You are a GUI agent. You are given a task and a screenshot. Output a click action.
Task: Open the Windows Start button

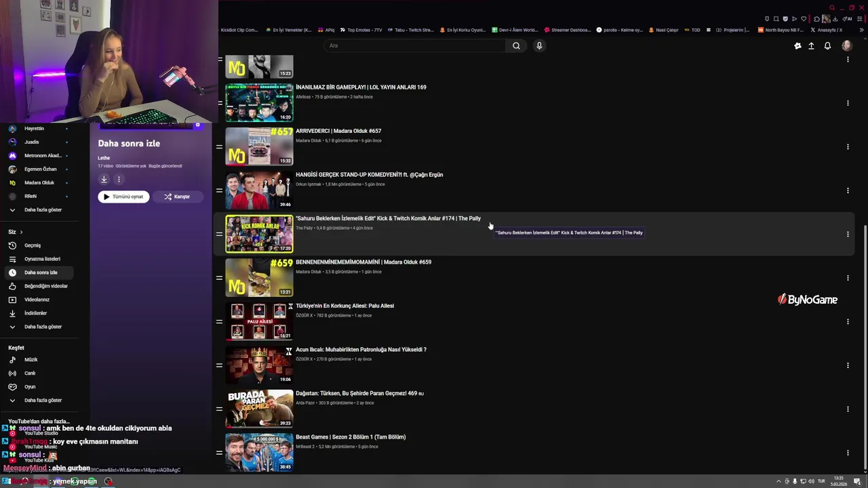tap(6, 481)
